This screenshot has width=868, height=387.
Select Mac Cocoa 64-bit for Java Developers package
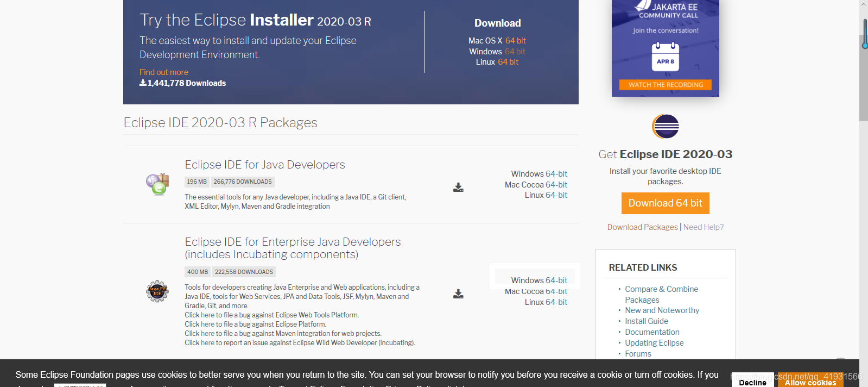[556, 185]
